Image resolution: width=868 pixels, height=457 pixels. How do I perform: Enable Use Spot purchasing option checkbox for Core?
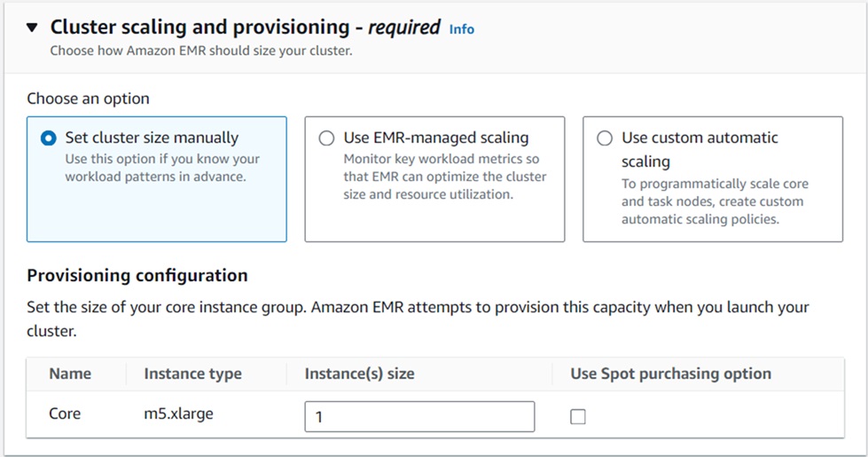pyautogui.click(x=578, y=416)
